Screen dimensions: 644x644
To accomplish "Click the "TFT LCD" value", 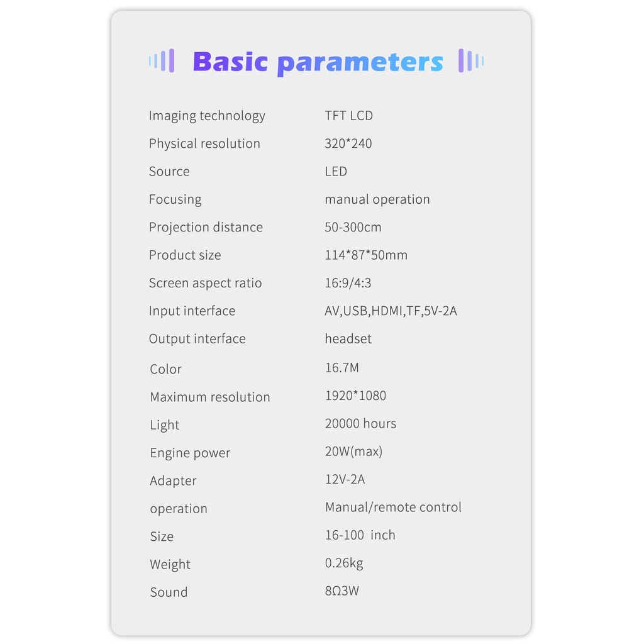I will [348, 116].
